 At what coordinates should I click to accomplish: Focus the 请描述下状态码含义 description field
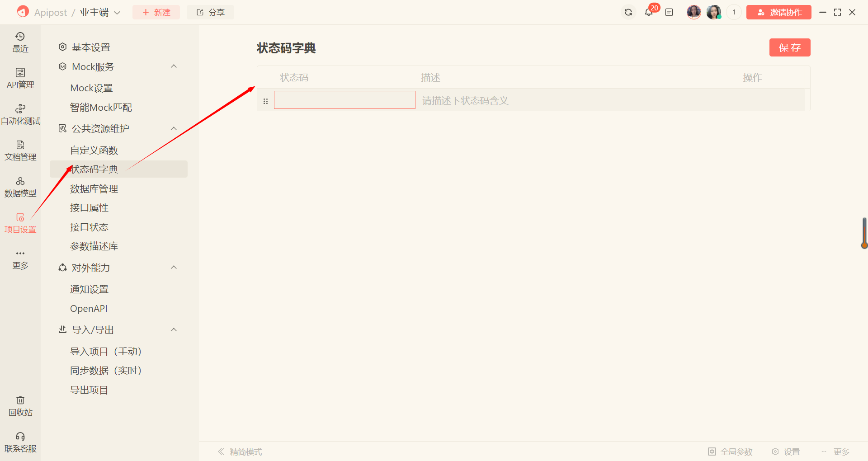[x=610, y=100]
